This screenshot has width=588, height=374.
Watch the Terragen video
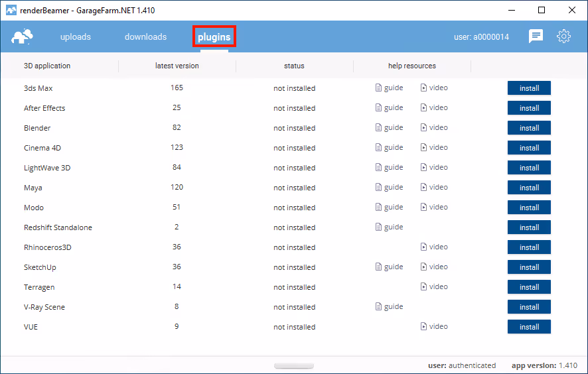pos(434,286)
